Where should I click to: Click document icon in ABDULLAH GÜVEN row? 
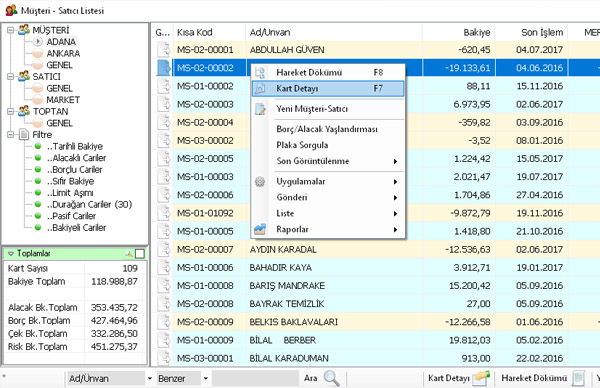[164, 50]
